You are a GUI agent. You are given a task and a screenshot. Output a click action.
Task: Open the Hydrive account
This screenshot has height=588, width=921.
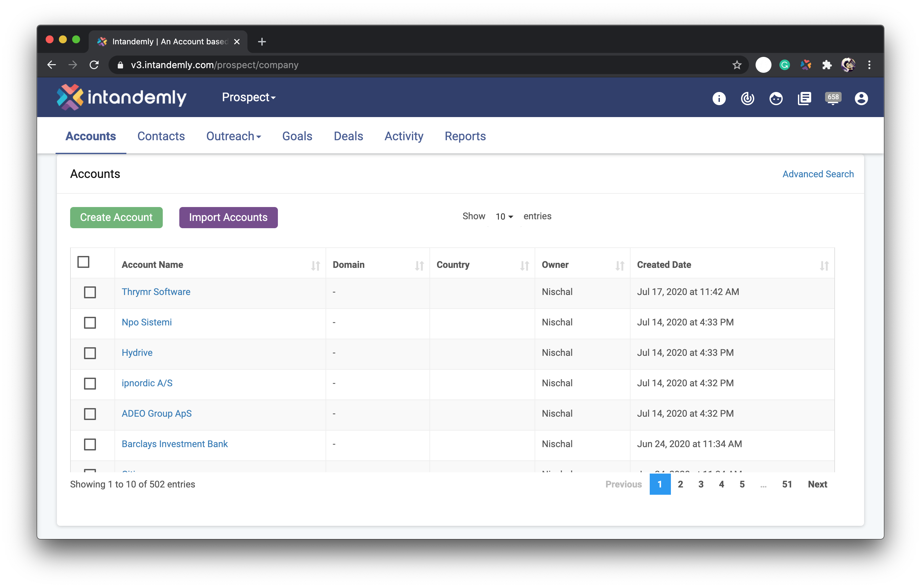click(137, 353)
